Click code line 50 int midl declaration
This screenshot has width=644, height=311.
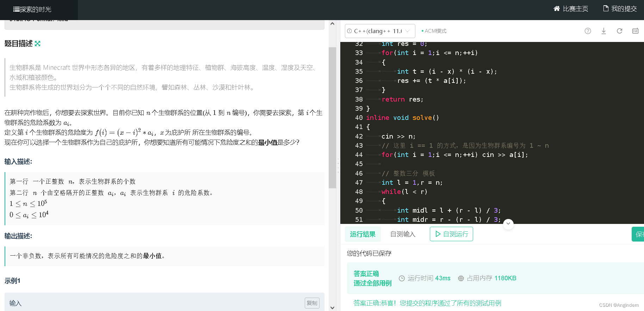(449, 211)
